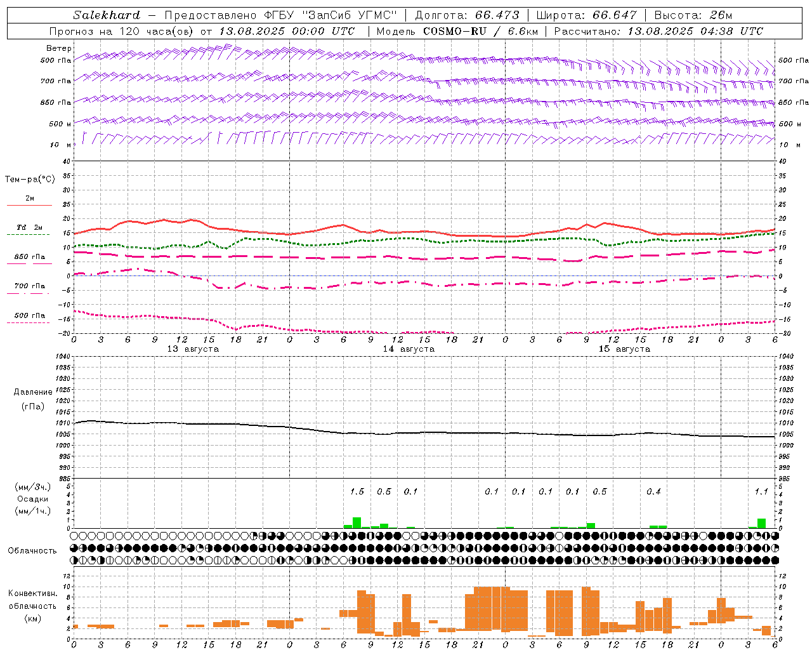Click the 'Широта: 66.647' header field
812x650 pixels.
coord(587,15)
